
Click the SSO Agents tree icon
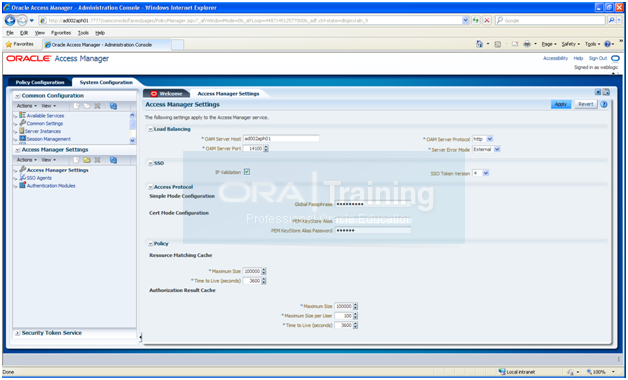(22, 177)
